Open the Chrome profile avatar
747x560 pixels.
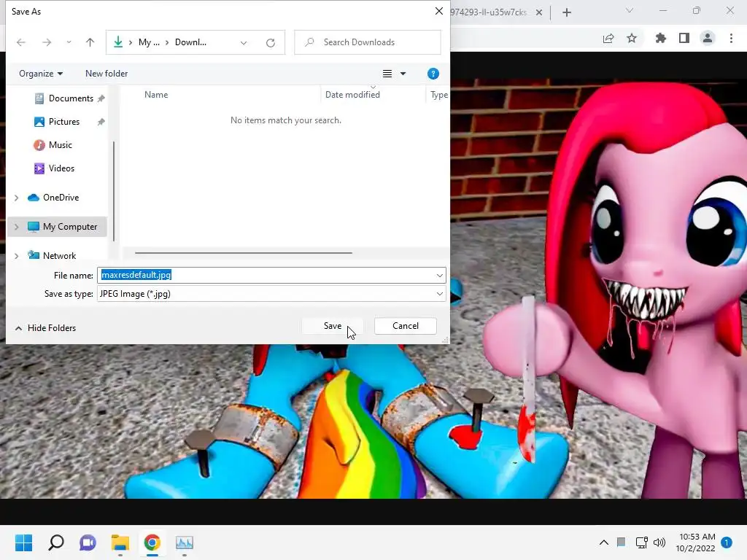click(708, 38)
